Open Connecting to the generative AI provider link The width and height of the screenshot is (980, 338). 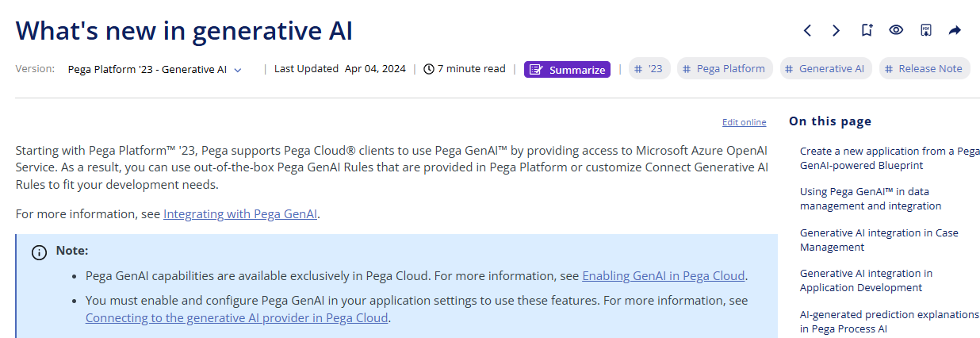237,318
